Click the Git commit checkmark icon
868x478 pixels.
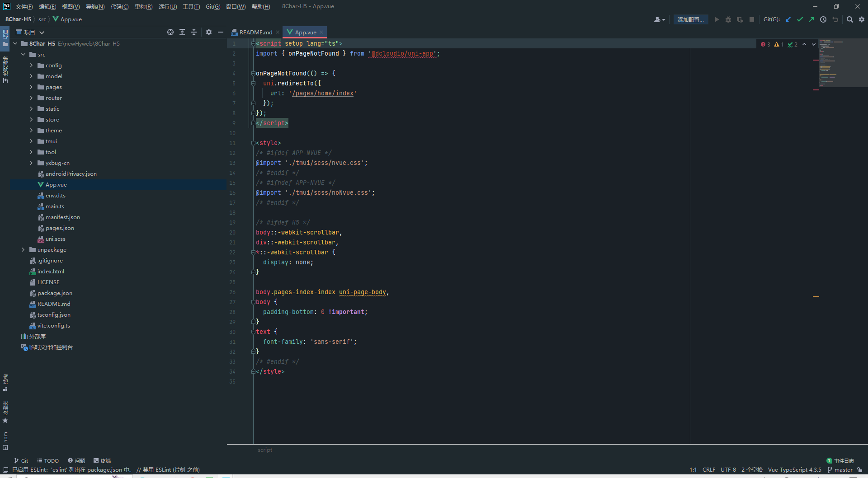800,19
